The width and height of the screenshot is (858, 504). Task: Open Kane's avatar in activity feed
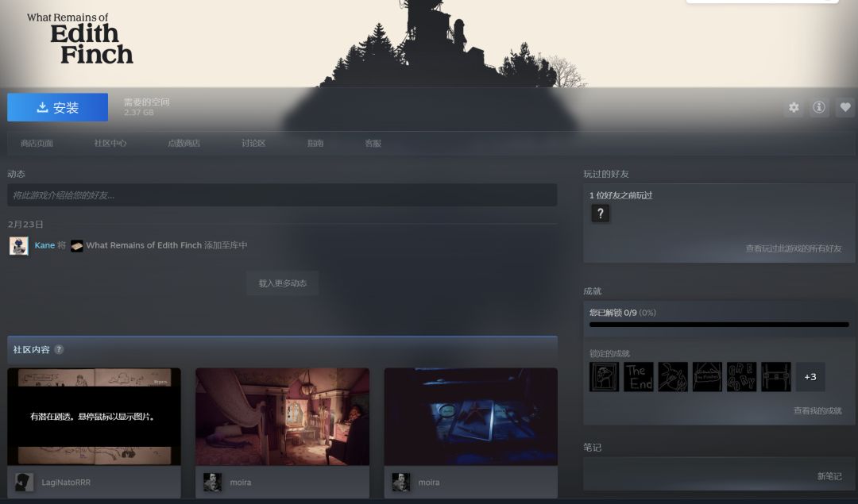pos(18,245)
